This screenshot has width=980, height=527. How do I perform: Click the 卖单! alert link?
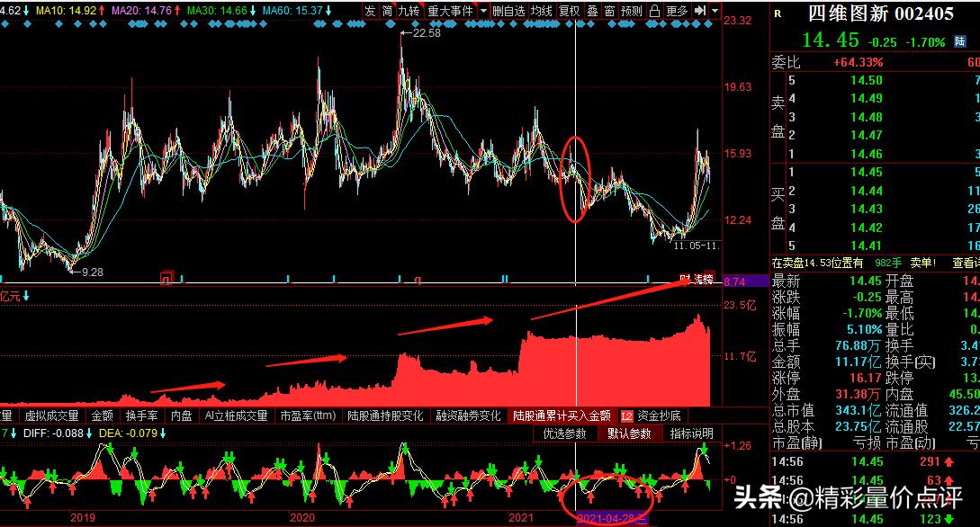pos(922,263)
